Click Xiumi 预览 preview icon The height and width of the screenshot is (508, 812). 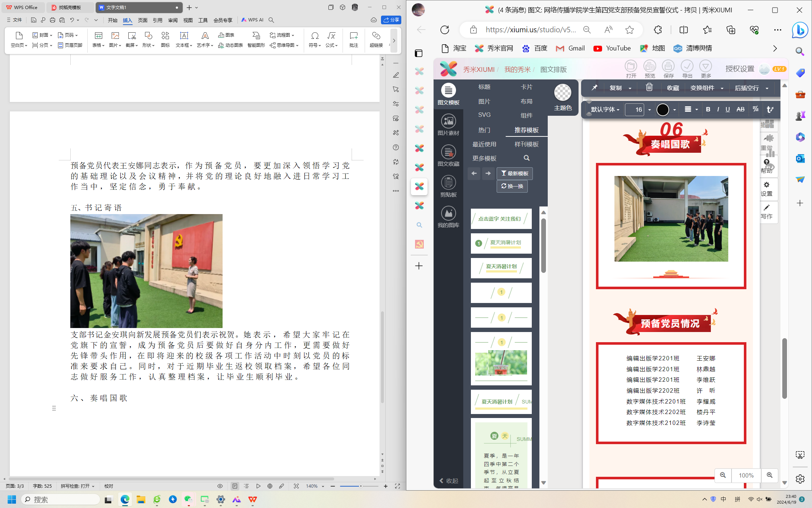pos(650,69)
